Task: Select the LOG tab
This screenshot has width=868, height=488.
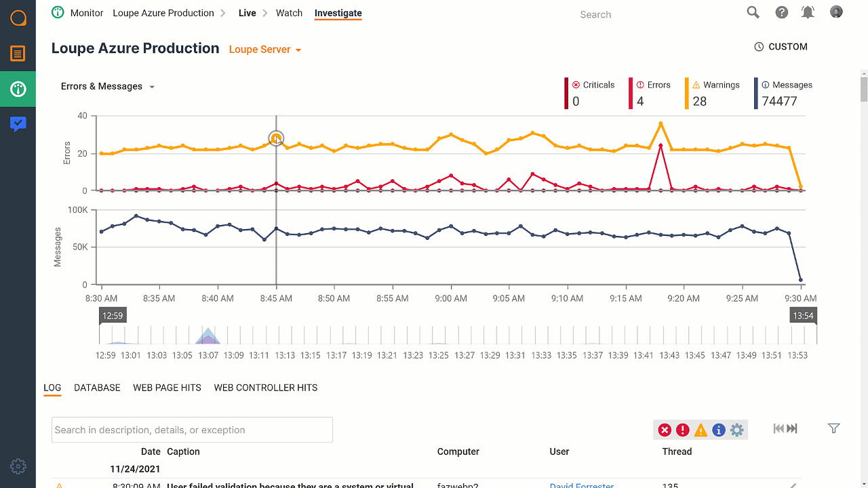Action: click(x=52, y=388)
